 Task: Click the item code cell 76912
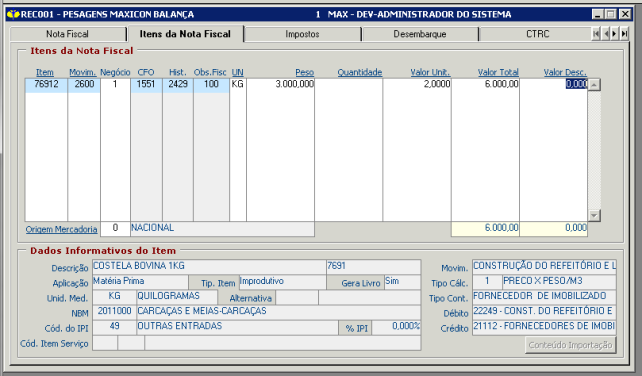46,84
